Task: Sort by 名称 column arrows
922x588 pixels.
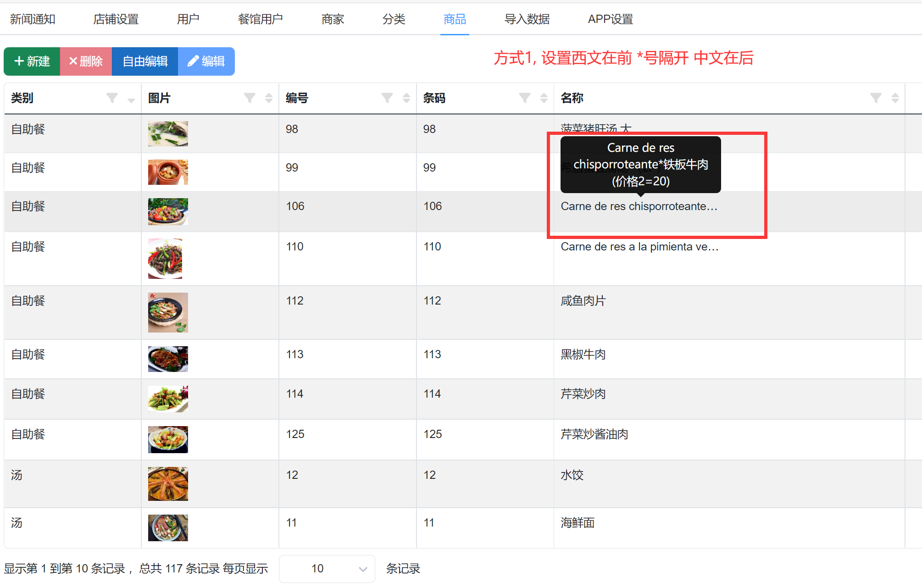Action: (895, 98)
